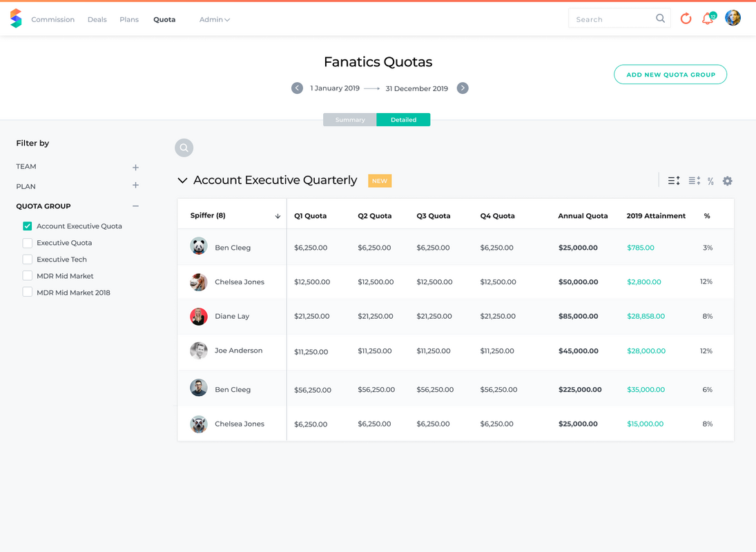Image resolution: width=756 pixels, height=552 pixels.
Task: Click the refresh icon in the top bar
Action: (x=686, y=19)
